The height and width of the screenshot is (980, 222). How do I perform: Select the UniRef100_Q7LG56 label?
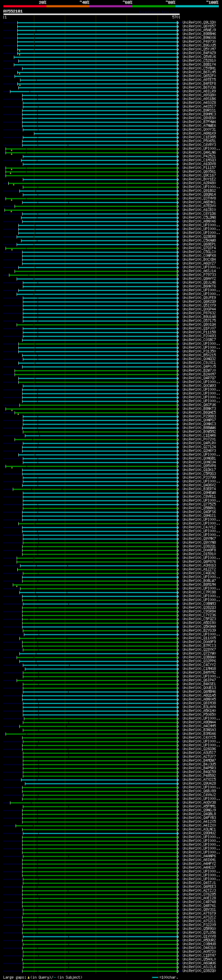click(199, 932)
